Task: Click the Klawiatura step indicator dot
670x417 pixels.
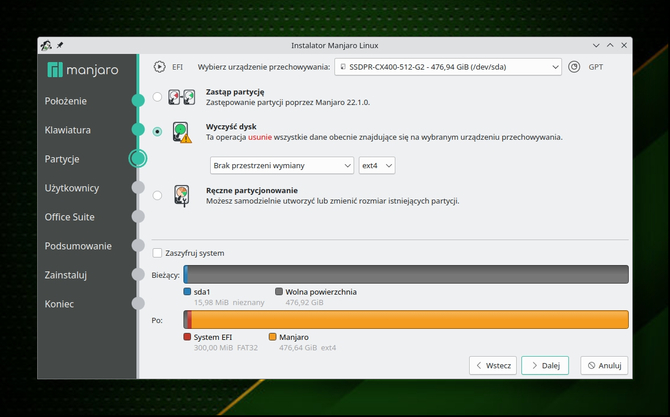Action: (138, 129)
